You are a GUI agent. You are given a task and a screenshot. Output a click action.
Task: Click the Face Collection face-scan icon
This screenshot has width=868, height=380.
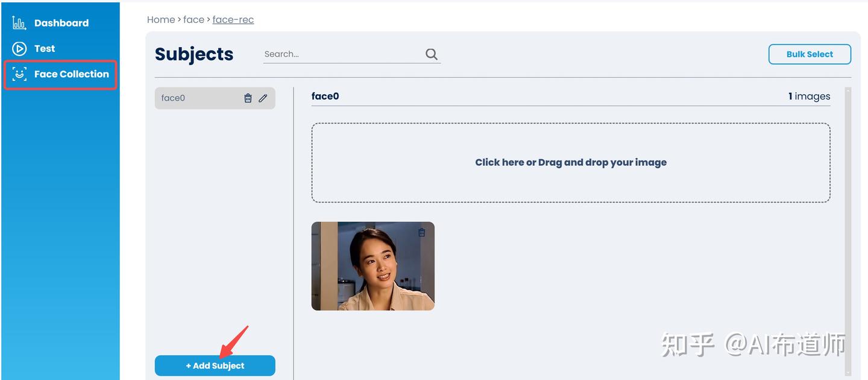pyautogui.click(x=19, y=74)
